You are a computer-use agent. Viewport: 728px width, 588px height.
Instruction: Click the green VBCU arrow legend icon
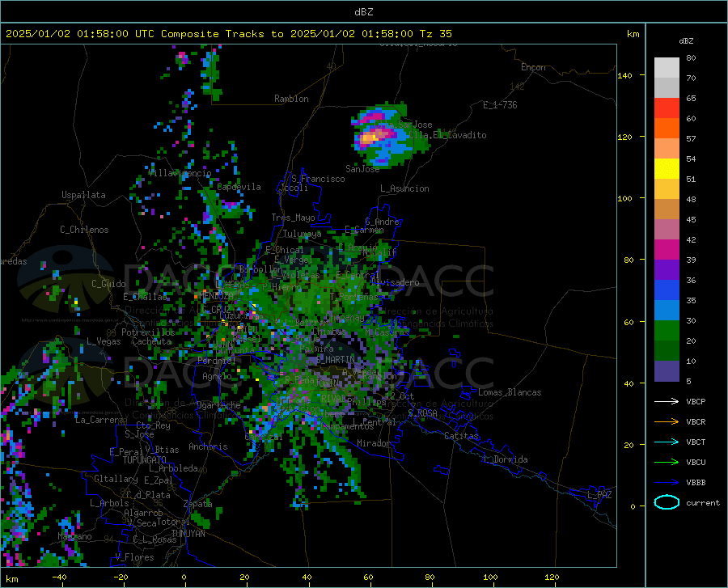point(667,463)
